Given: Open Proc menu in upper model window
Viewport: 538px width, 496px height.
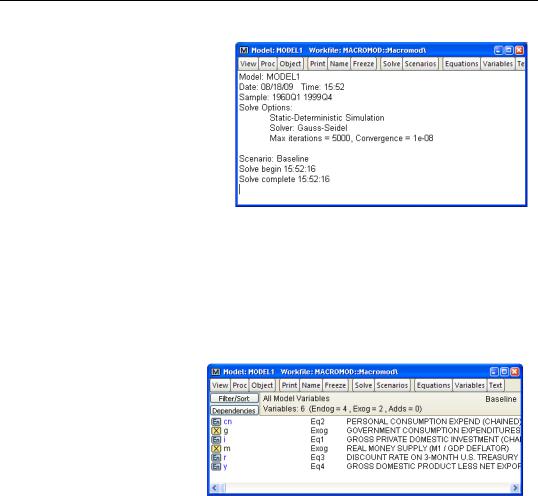Looking at the screenshot, I should 268,64.
